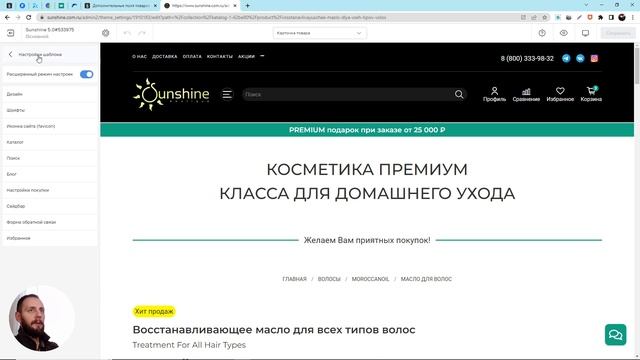Close the sunshine.com.ru browser tab
The image size is (640, 360).
235,6
